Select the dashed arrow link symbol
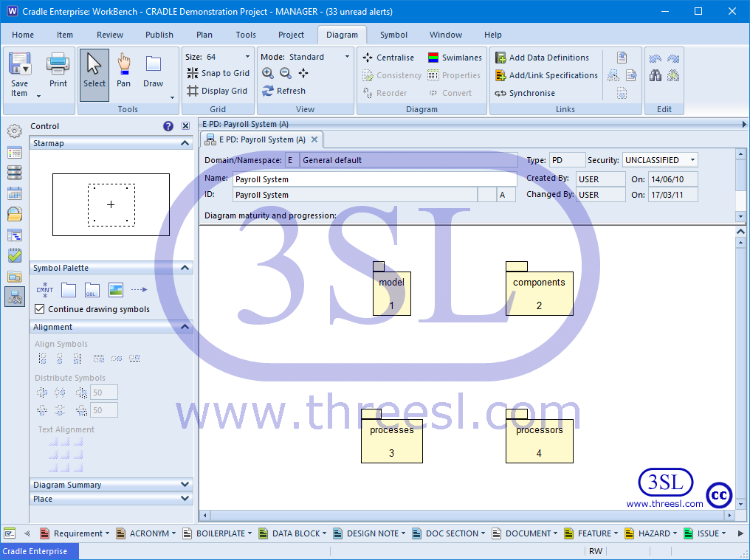The image size is (750, 560). tap(140, 289)
